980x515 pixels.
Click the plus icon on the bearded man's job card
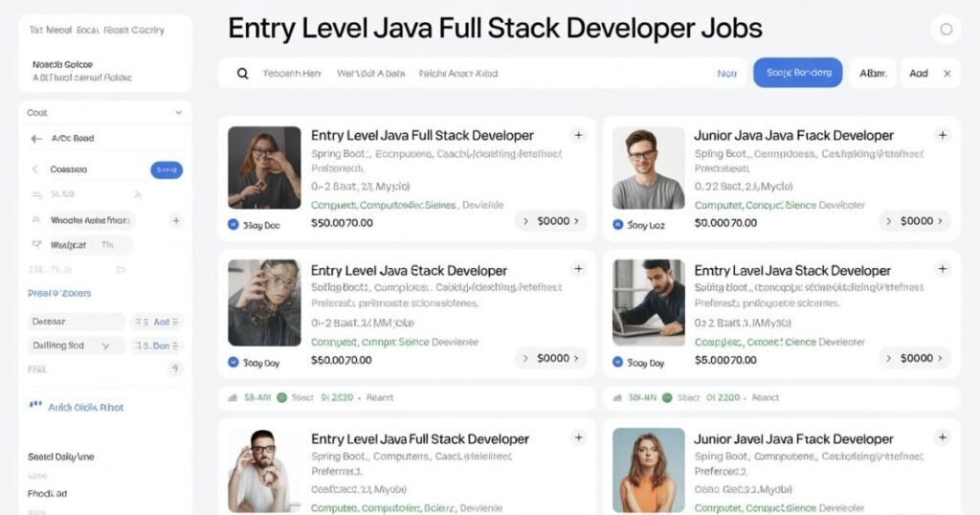(578, 437)
